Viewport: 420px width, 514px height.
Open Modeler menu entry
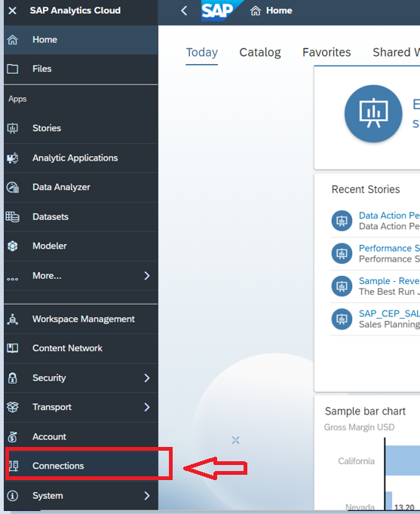click(81, 246)
